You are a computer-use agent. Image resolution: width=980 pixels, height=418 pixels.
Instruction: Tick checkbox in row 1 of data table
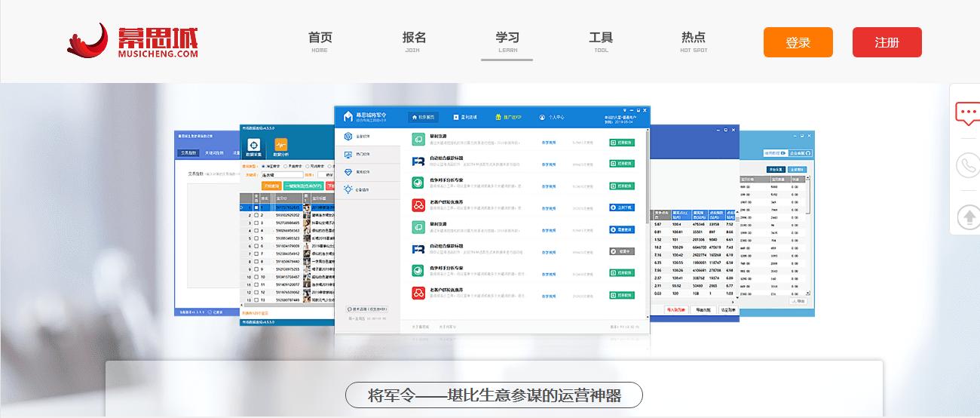[256, 207]
